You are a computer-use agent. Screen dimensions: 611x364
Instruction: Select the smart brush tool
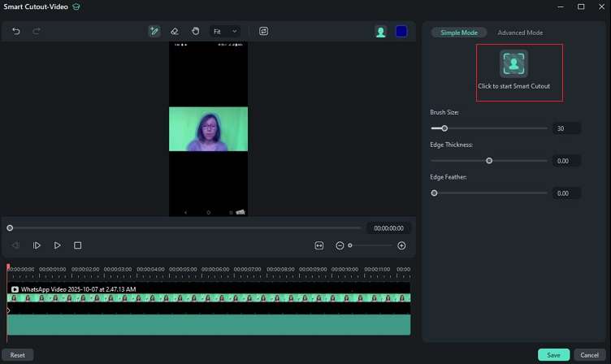coord(154,31)
